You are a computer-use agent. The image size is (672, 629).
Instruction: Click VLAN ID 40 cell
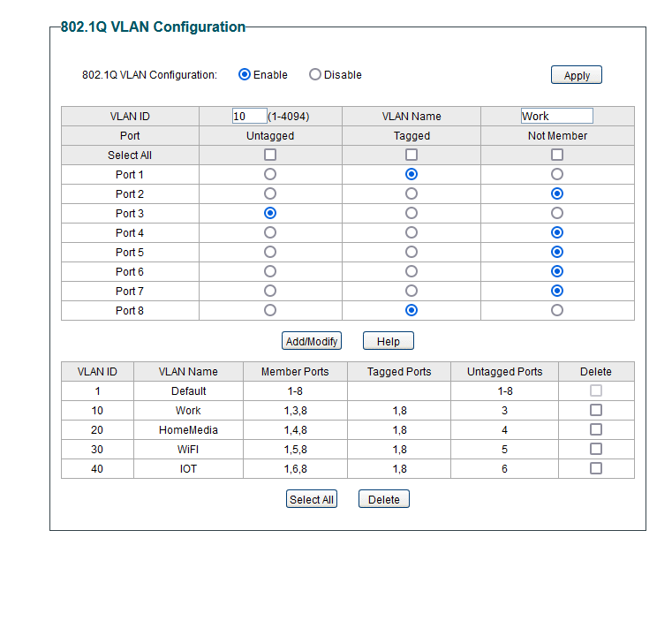tap(97, 469)
